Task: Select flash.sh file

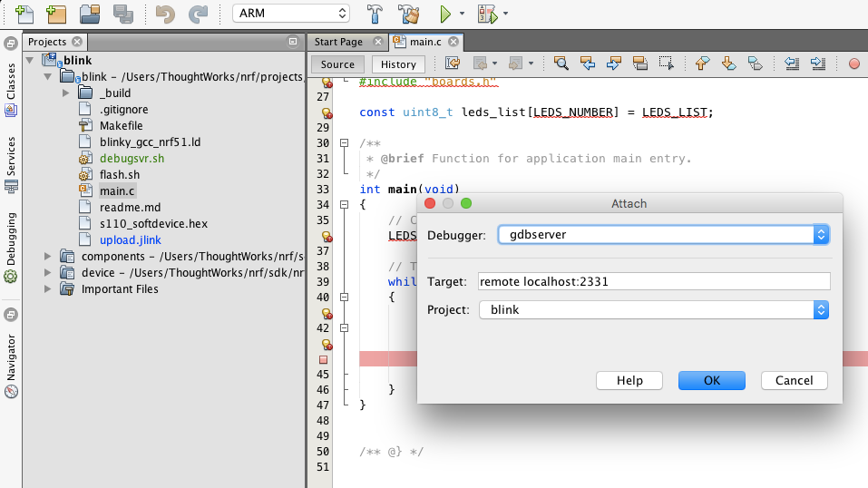Action: point(120,174)
